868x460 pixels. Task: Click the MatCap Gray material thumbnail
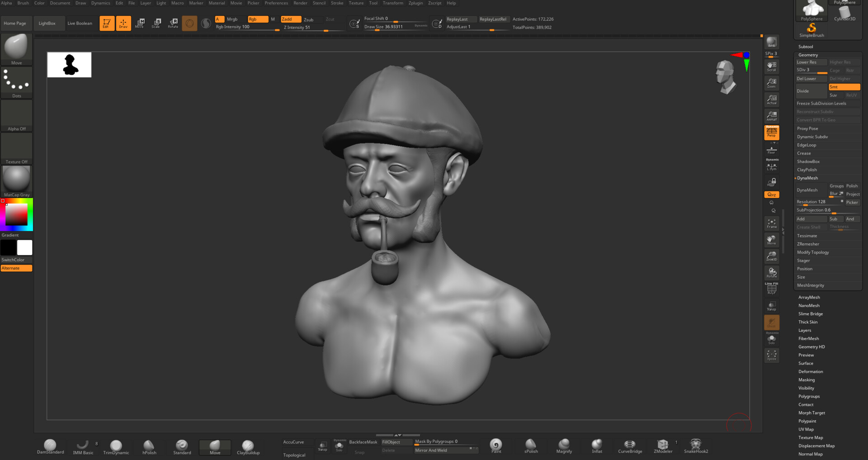(x=16, y=178)
